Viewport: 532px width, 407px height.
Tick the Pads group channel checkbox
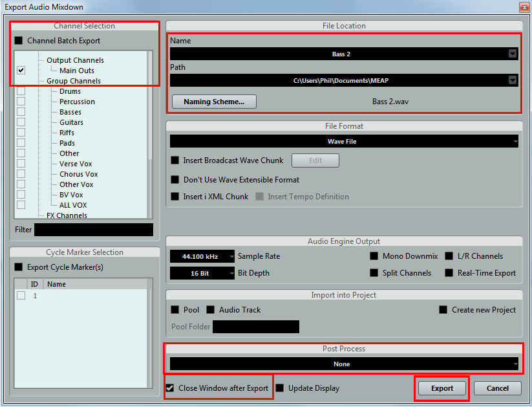tap(21, 143)
